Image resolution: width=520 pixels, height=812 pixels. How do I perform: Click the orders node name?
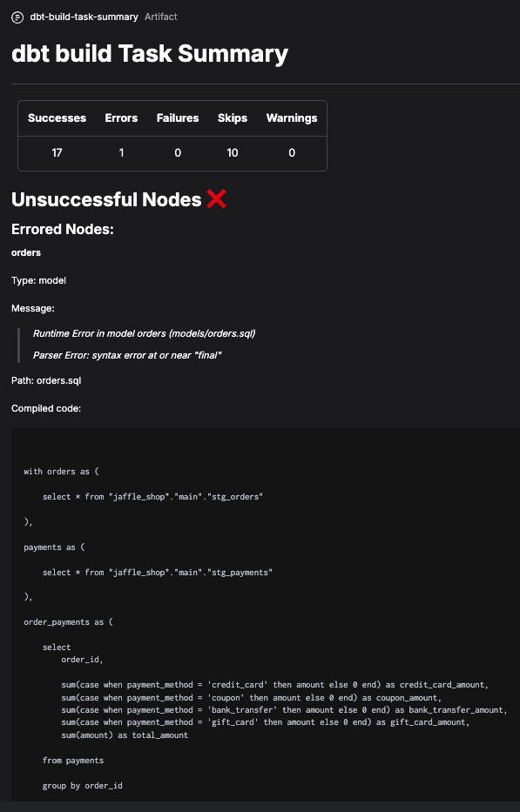(26, 252)
